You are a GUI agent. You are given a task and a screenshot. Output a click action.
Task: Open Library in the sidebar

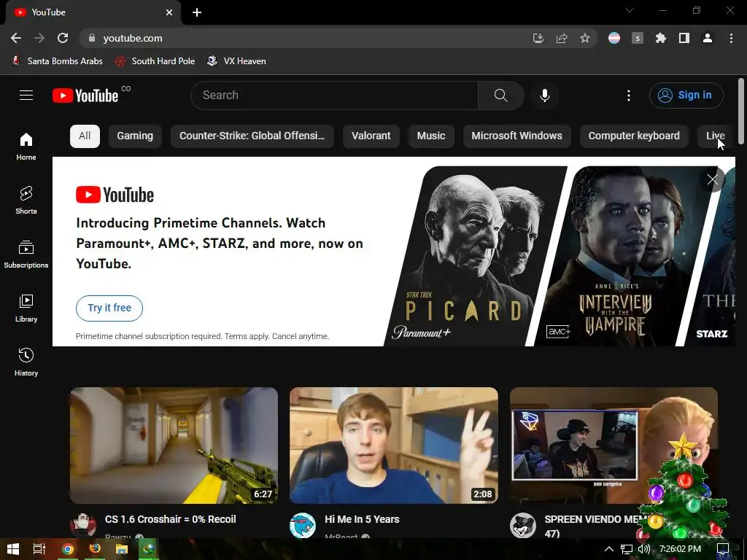[x=26, y=308]
